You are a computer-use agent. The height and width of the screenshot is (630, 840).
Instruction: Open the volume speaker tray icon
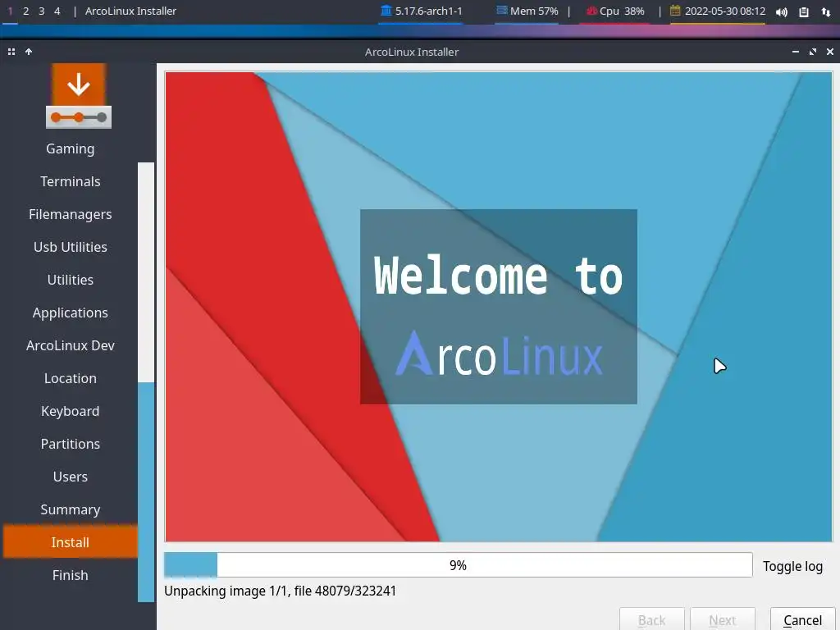click(782, 11)
